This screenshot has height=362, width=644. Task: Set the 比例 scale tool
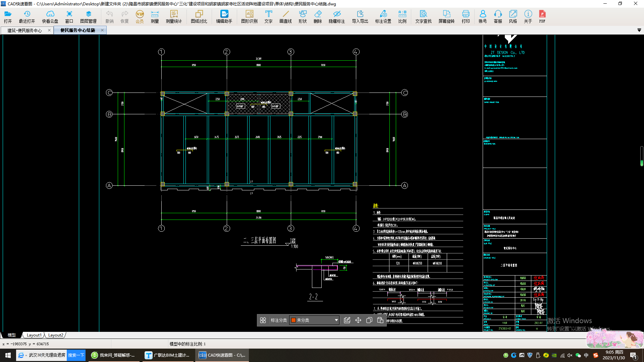point(402,16)
